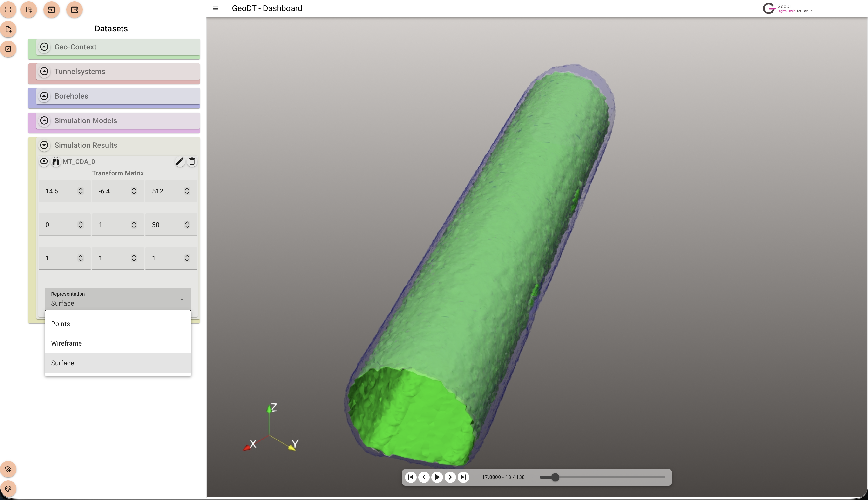The image size is (868, 500).
Task: Click the dataset name 'MT_CDA_0'
Action: pyautogui.click(x=79, y=161)
